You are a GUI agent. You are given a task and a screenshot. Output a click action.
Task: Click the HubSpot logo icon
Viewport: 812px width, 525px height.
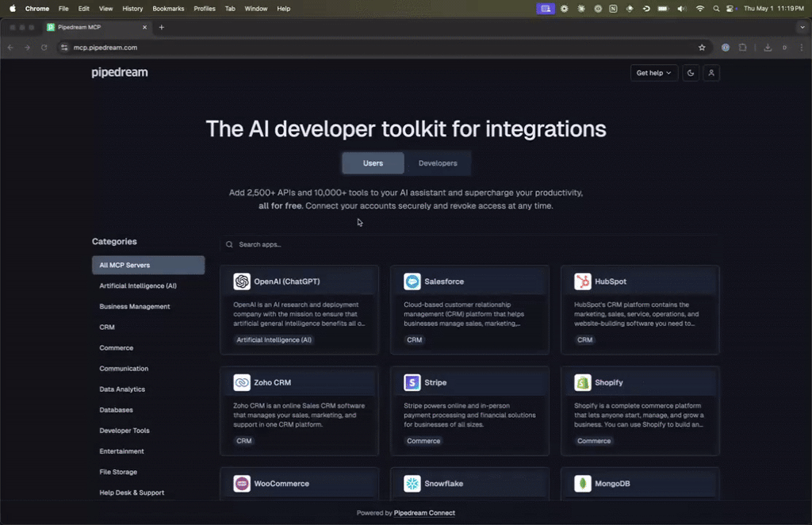click(583, 282)
